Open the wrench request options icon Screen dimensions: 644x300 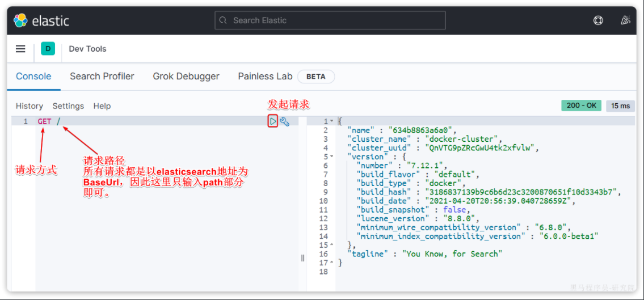(285, 121)
